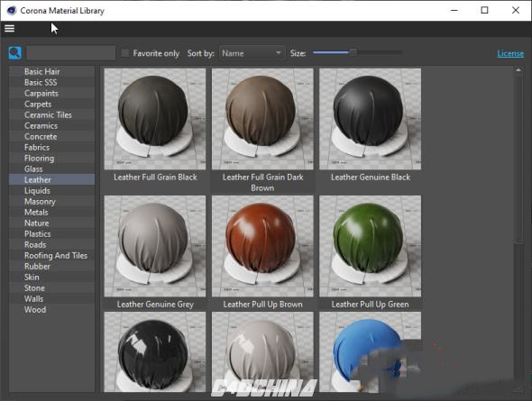Adjust the thumbnail Size slider handle
Screen dimensions: 532x401
353,52
